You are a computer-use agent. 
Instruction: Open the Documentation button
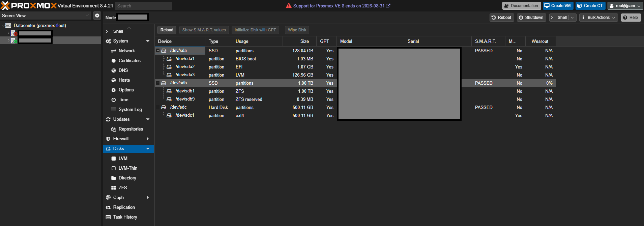pos(522,6)
